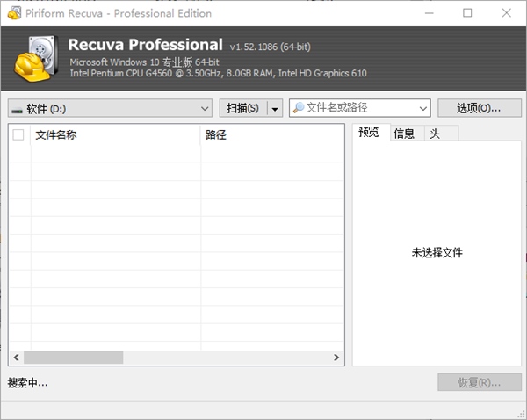
Task: Click the drive icon beside 软件 (D:)
Action: tap(17, 110)
